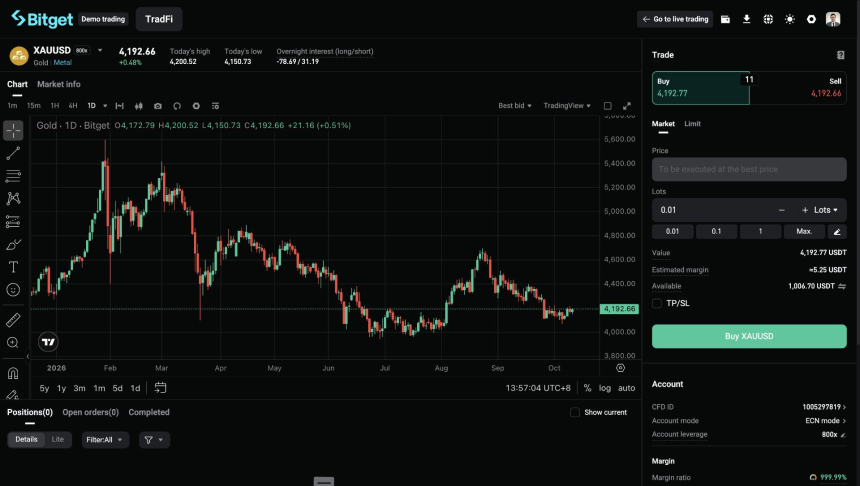
Task: Open the Fibonacci retracement tool
Action: pyautogui.click(x=13, y=176)
